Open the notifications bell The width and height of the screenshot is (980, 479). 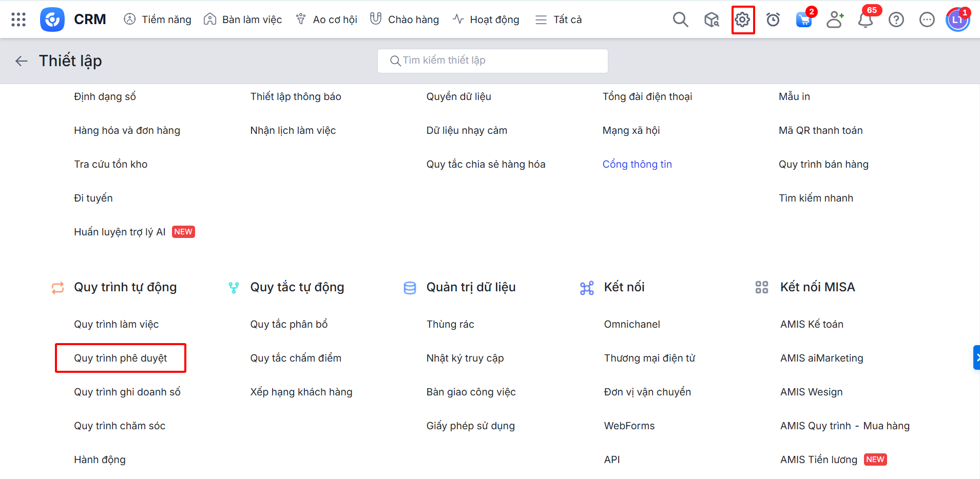click(x=866, y=20)
